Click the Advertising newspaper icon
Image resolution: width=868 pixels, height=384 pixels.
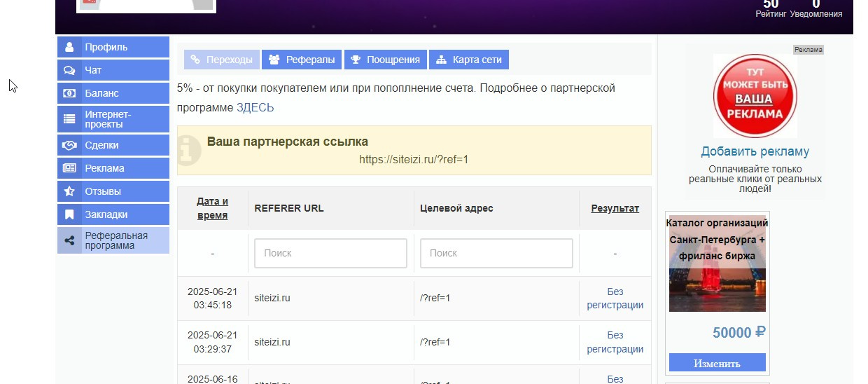[69, 169]
